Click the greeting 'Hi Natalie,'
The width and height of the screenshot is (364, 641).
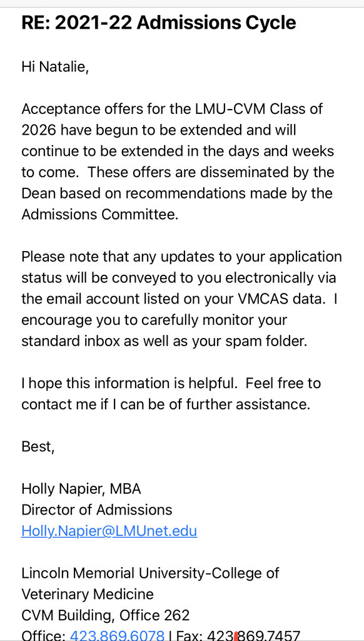[x=55, y=66]
